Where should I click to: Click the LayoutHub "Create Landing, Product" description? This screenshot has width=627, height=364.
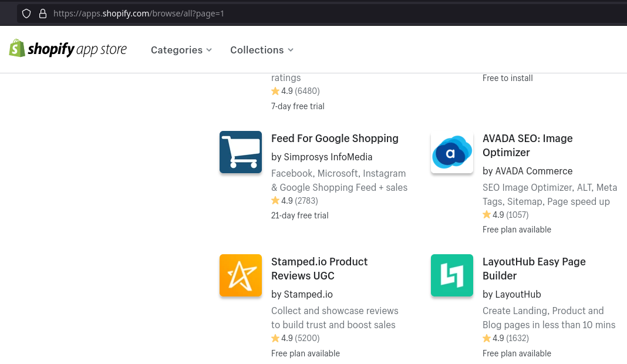(549, 318)
